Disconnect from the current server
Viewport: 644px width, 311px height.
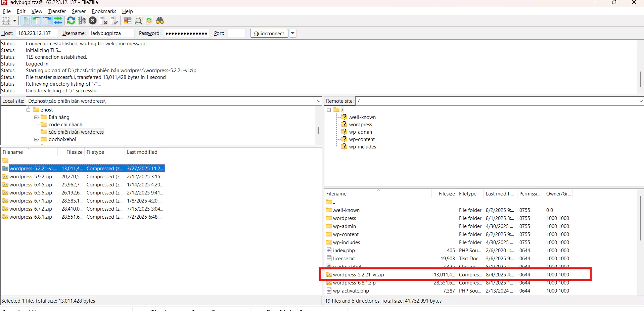coord(104,21)
